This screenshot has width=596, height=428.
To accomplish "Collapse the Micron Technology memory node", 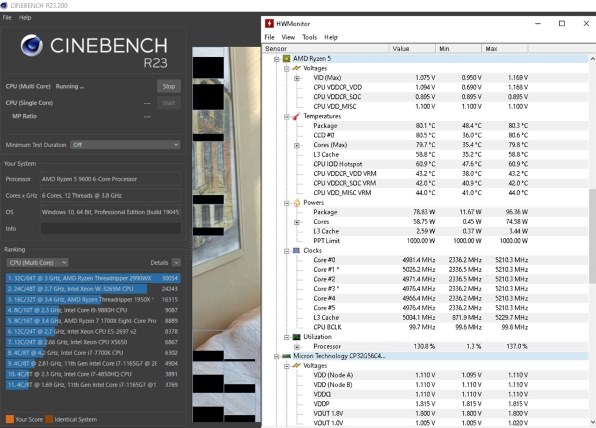I will (x=277, y=357).
